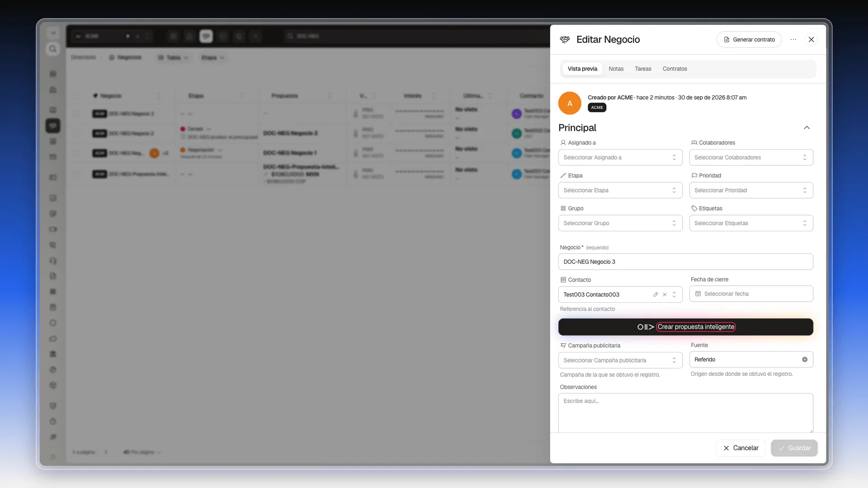Open the Seleccionar Prioridad dropdown
868x488 pixels.
pos(751,191)
